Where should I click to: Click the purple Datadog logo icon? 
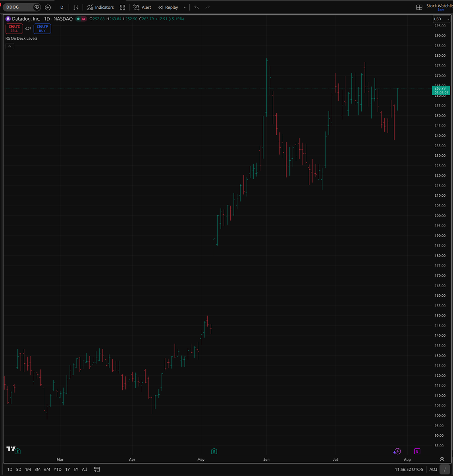(8, 19)
